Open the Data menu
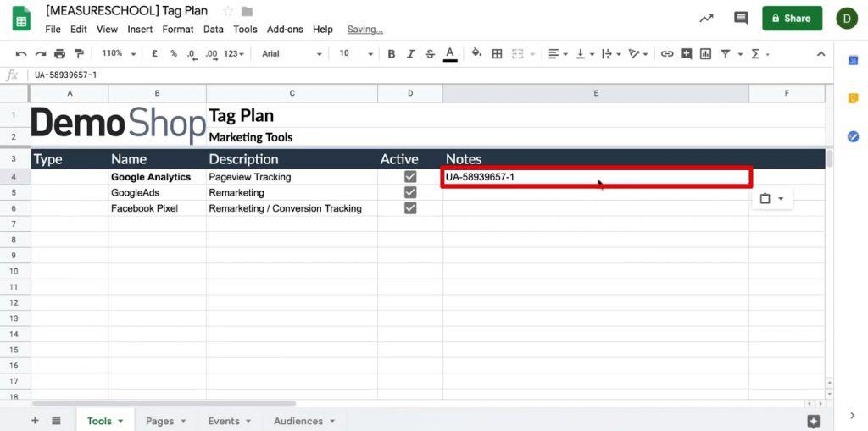This screenshot has height=431, width=868. click(213, 30)
